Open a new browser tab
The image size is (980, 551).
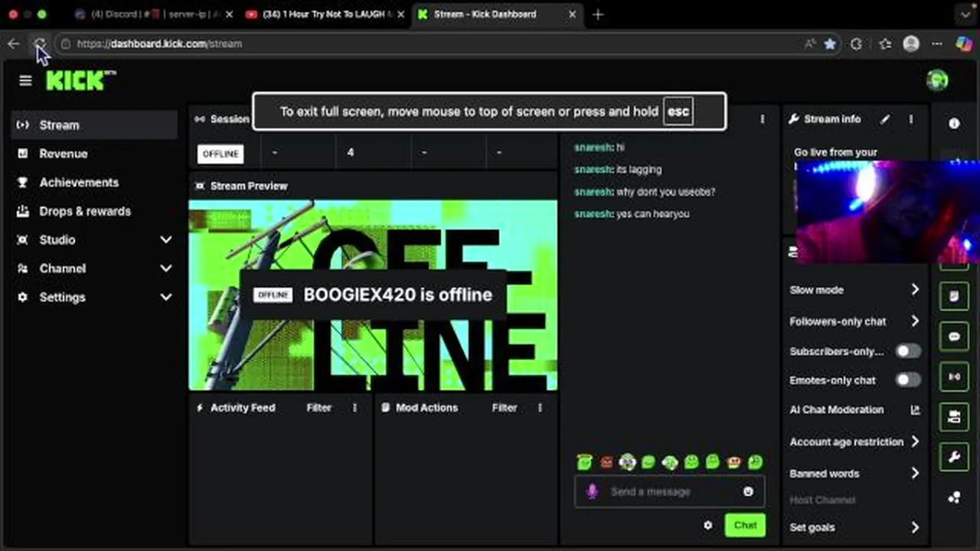point(598,14)
